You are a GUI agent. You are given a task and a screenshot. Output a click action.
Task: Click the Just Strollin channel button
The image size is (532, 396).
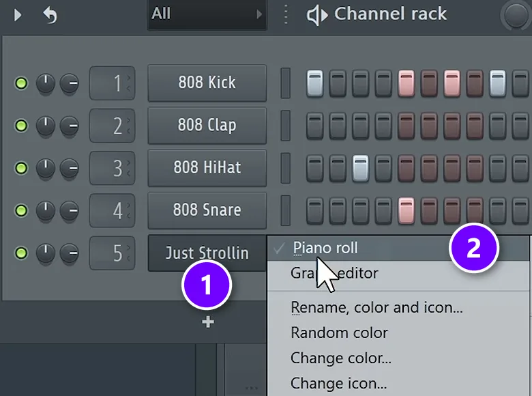(207, 253)
